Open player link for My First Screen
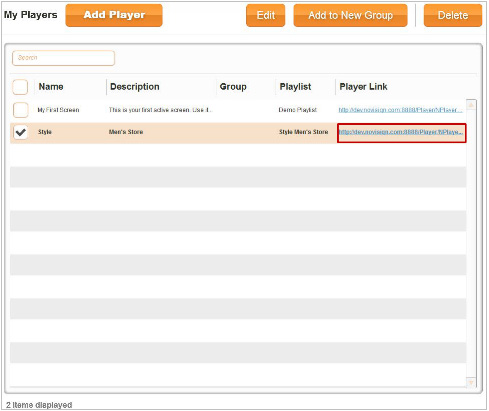Image resolution: width=489 pixels, height=411 pixels. (x=400, y=110)
